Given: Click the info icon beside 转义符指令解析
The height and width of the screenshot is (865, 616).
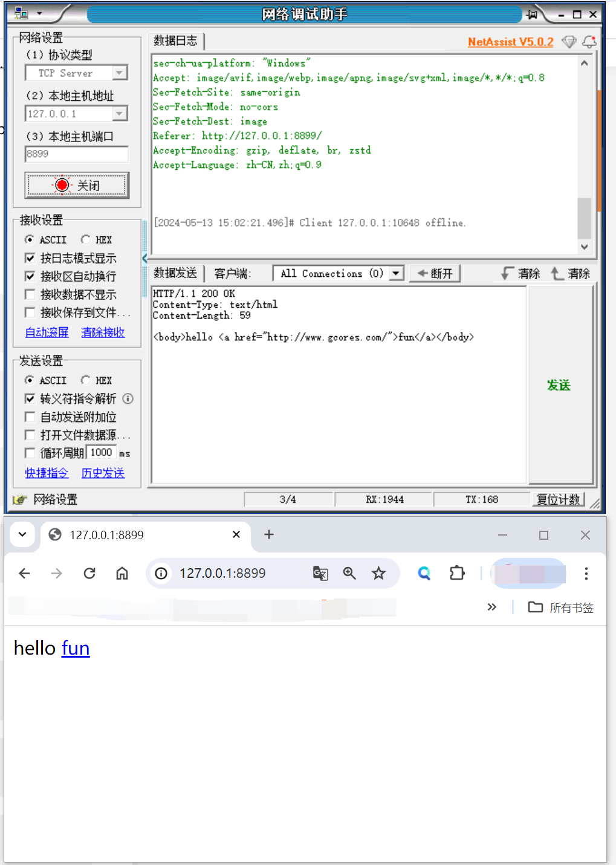Looking at the screenshot, I should (x=128, y=399).
